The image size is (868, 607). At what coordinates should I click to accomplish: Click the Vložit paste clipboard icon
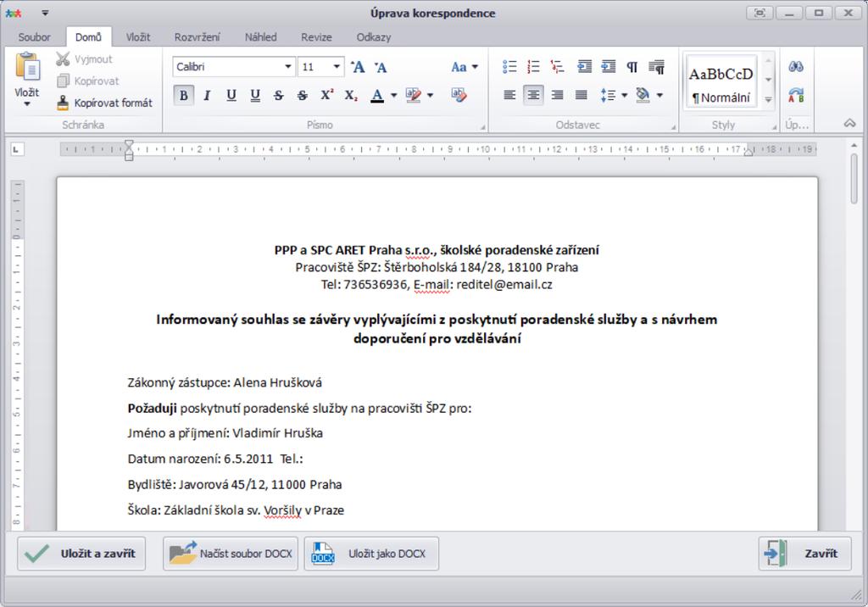click(27, 66)
